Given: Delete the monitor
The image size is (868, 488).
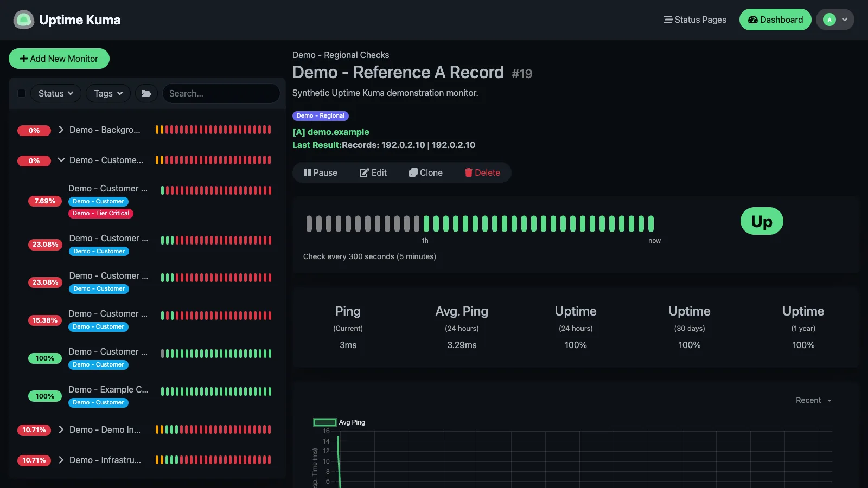Looking at the screenshot, I should coord(482,172).
